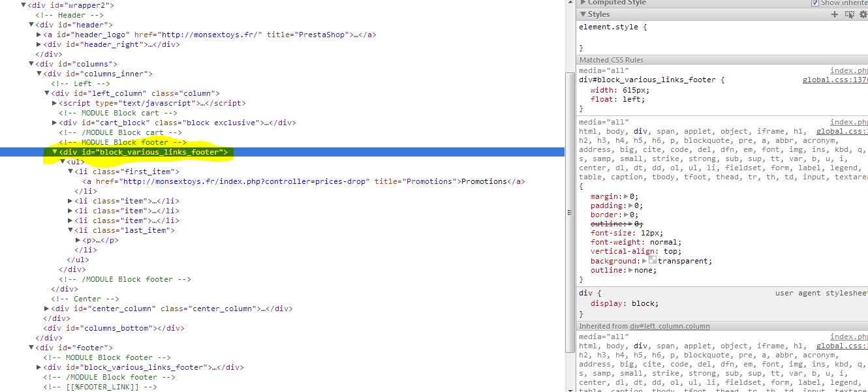Select the div id="columns_bottom" line
The height and width of the screenshot is (392, 868).
pos(114,328)
